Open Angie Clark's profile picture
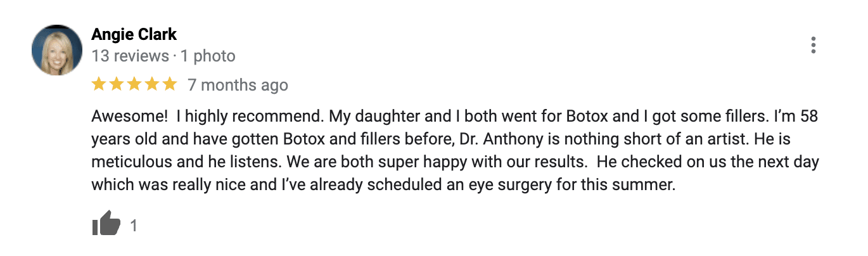This screenshot has width=868, height=256. click(x=57, y=50)
